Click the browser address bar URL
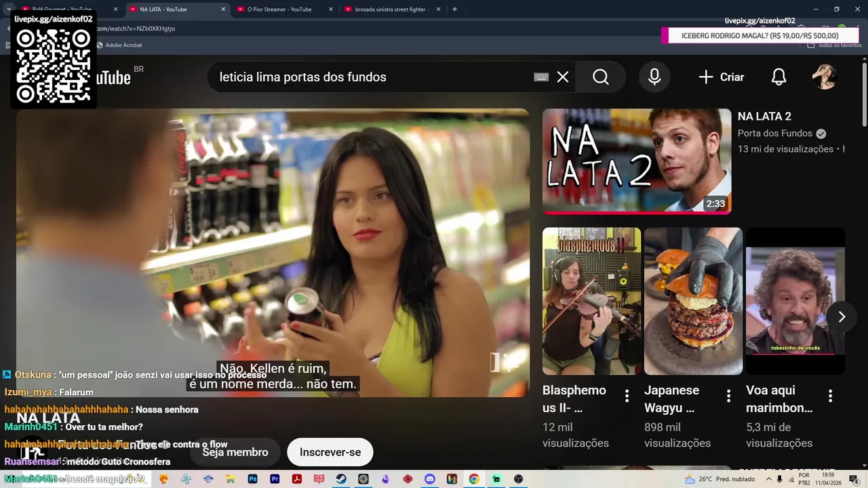This screenshot has height=488, width=868. coord(136,28)
